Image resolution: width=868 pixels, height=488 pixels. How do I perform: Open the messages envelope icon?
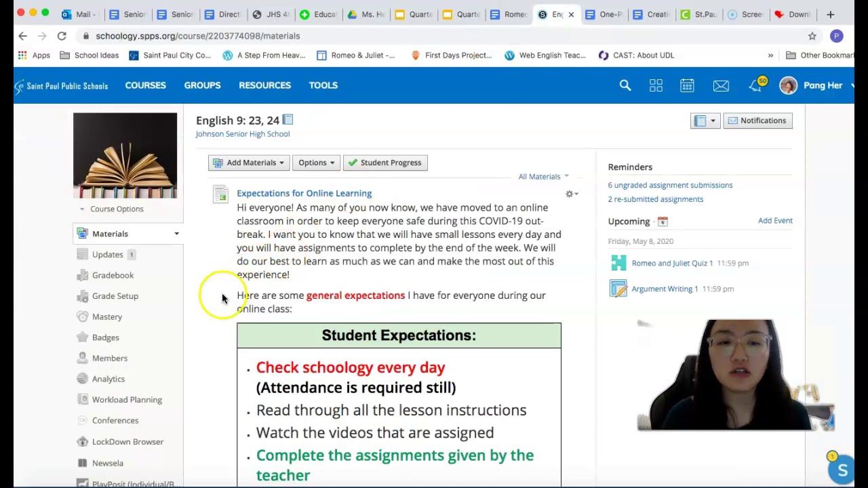click(721, 85)
